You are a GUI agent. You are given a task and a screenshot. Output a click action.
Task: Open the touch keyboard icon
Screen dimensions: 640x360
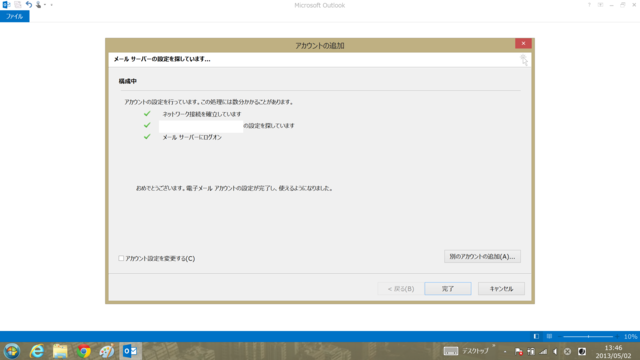[x=451, y=351]
